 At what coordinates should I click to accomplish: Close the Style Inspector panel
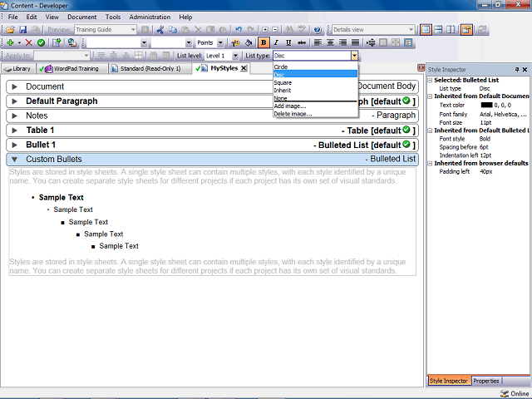pos(525,70)
